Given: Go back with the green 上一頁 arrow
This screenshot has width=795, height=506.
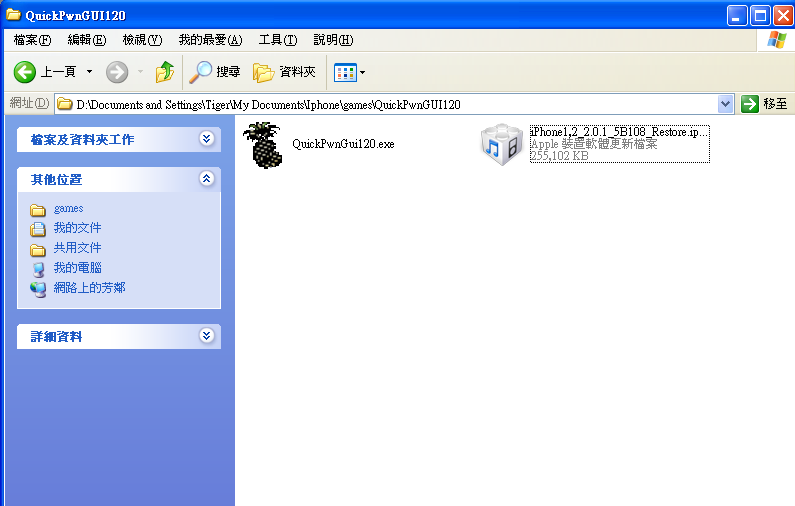Looking at the screenshot, I should coord(44,72).
